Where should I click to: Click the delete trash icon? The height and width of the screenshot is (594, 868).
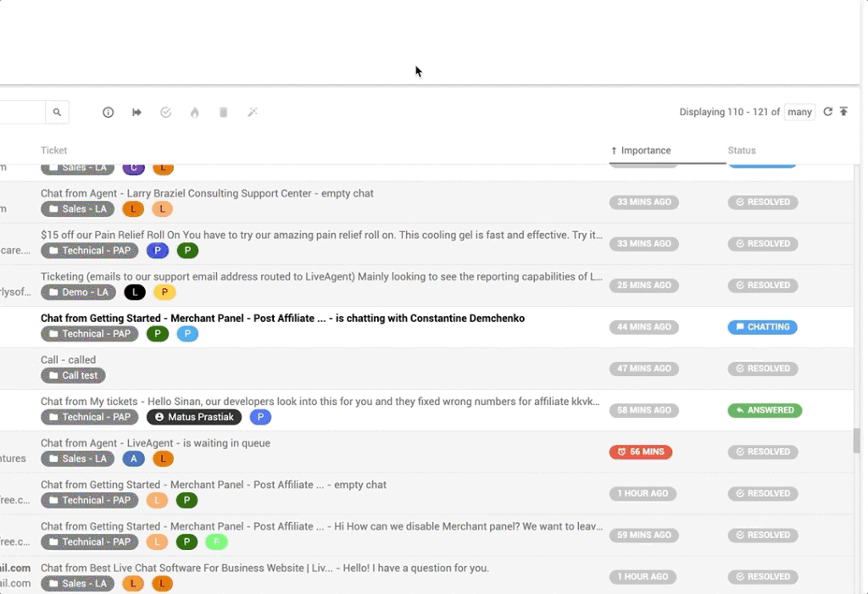223,112
